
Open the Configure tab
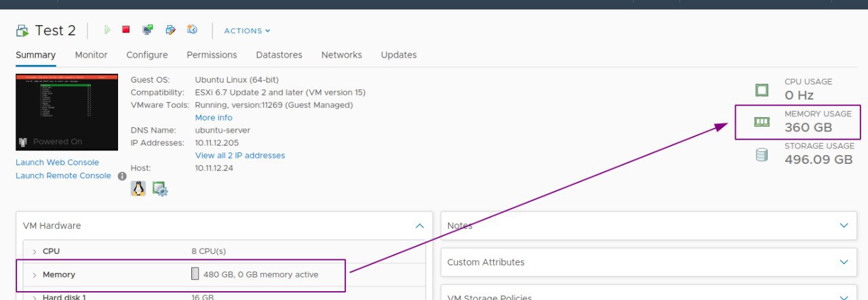(x=147, y=55)
